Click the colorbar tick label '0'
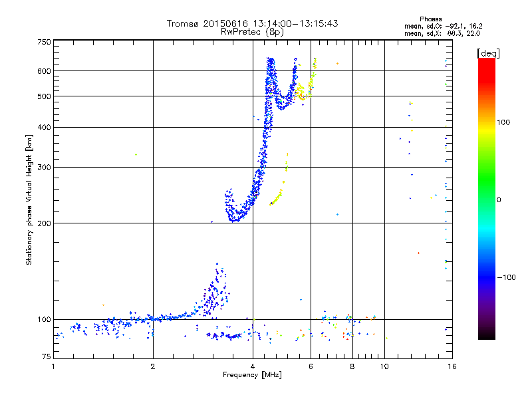The width and height of the screenshot is (532, 399). 499,199
